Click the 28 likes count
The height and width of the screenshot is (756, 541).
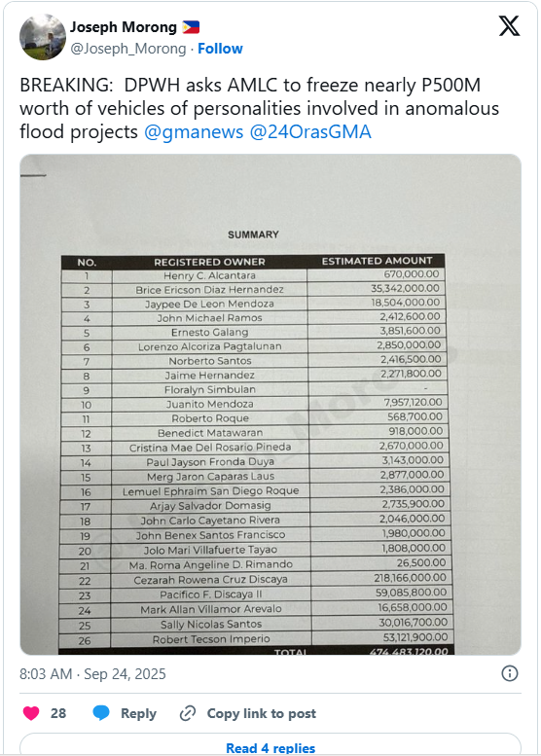coord(58,713)
